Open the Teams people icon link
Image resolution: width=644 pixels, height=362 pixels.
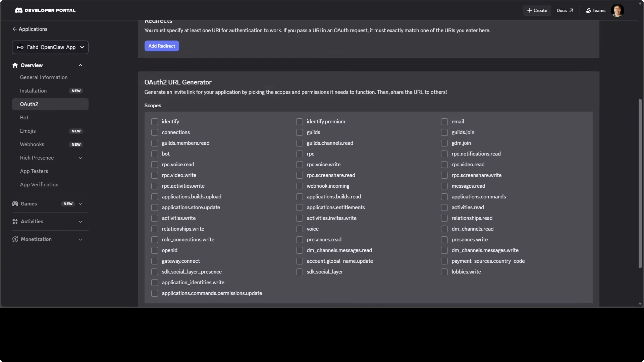point(588,10)
